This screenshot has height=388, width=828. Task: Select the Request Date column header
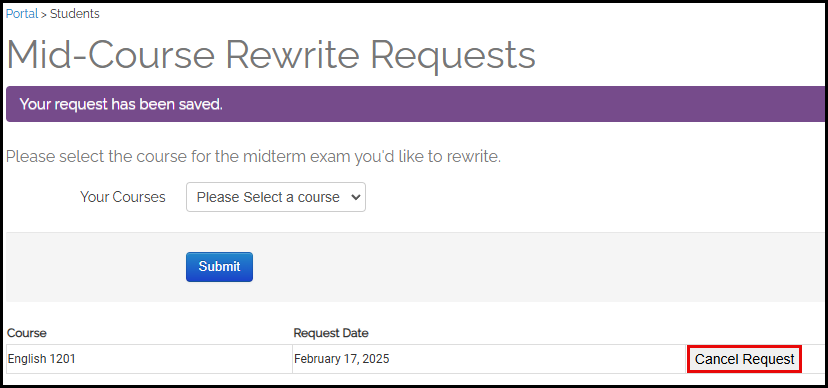coord(331,333)
